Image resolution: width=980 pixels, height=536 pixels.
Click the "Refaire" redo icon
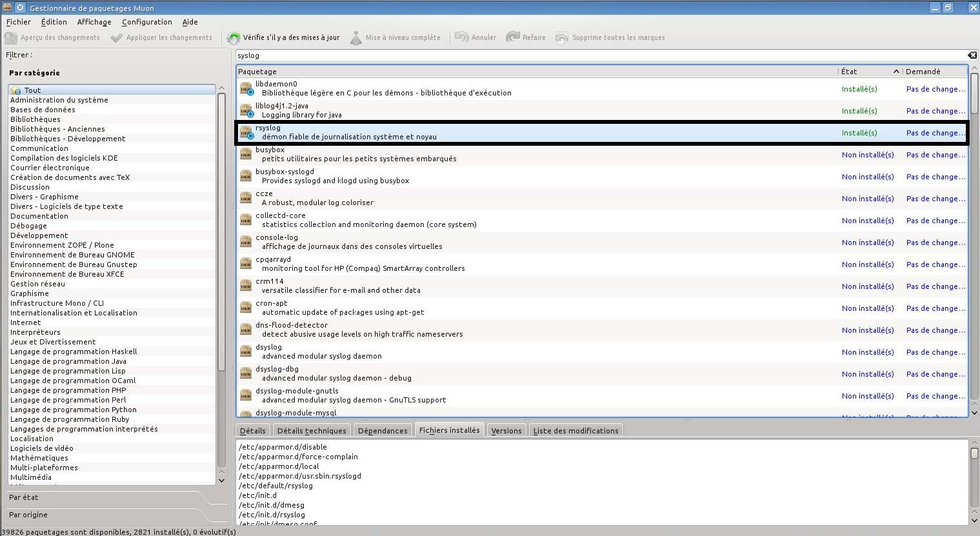(x=514, y=37)
